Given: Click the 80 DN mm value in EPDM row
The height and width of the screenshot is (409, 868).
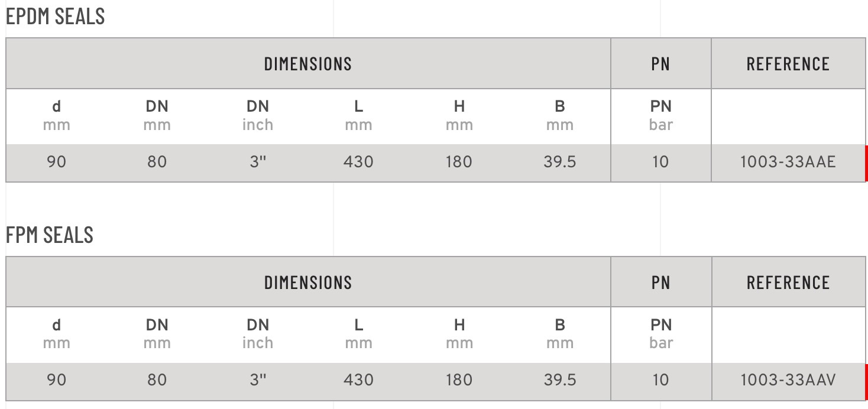Looking at the screenshot, I should tap(157, 162).
